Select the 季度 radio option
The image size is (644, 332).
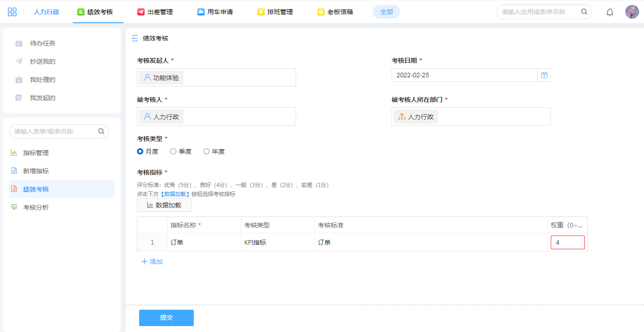click(x=173, y=151)
